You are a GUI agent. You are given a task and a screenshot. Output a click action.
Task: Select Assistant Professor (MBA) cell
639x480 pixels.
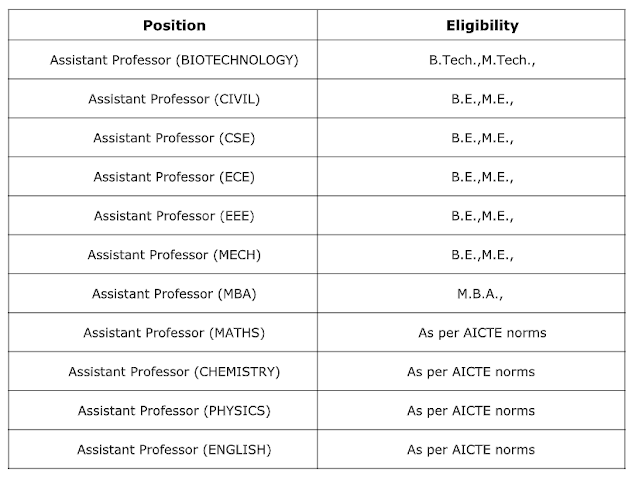pos(163,293)
